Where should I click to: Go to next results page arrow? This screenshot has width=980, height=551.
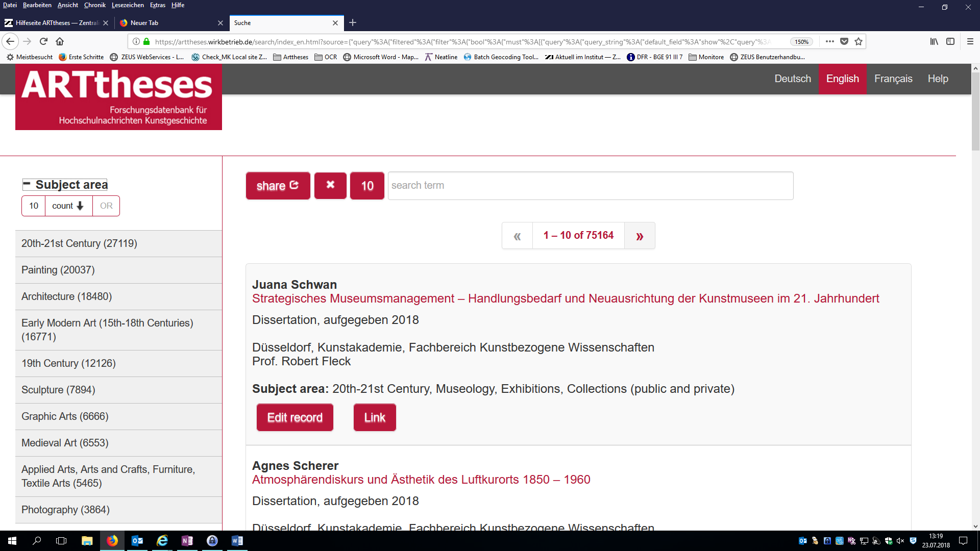point(640,236)
